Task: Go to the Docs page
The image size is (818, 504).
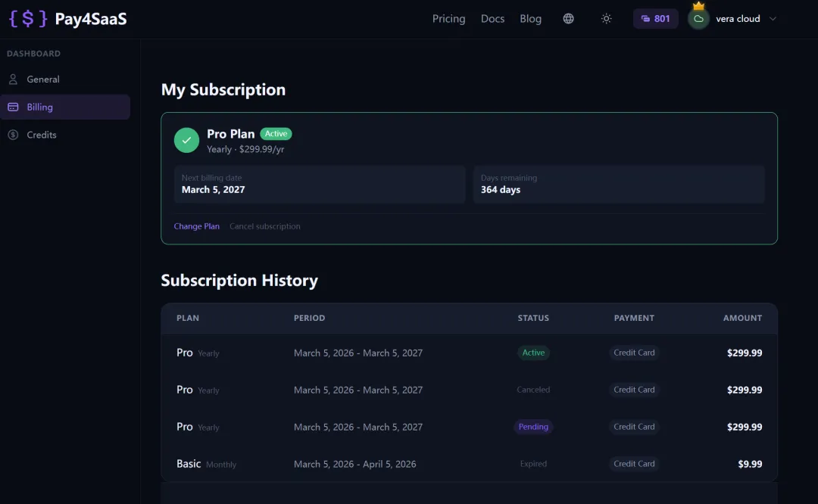Action: 492,19
